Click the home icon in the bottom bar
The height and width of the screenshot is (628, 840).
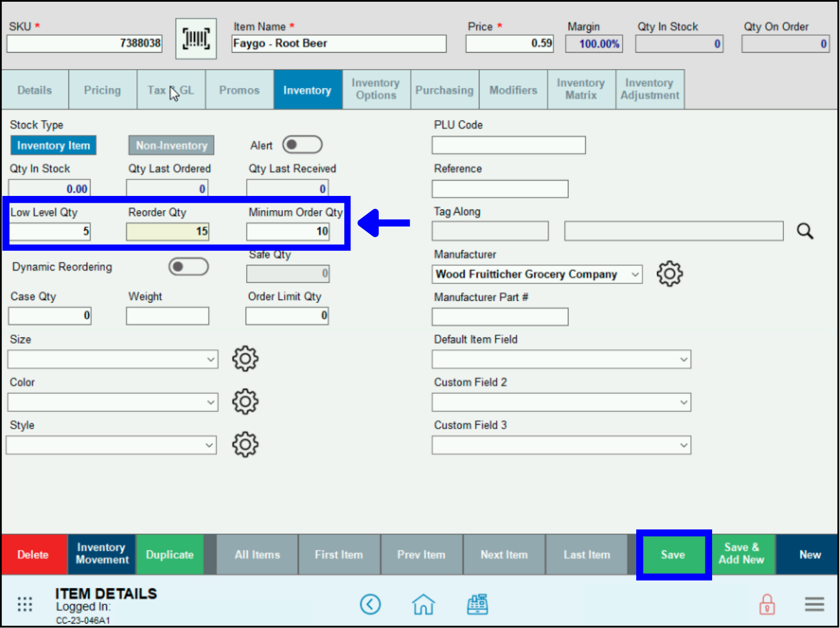[x=423, y=604]
